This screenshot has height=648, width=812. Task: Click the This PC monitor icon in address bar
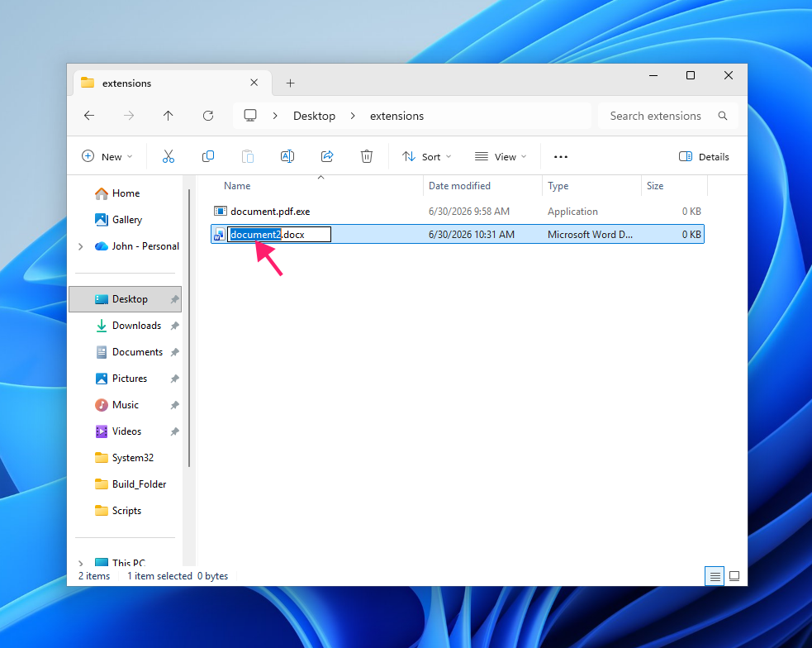pos(250,116)
